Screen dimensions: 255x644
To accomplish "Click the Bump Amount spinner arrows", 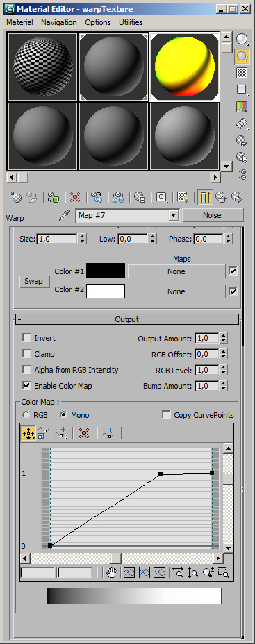I will pos(223,386).
